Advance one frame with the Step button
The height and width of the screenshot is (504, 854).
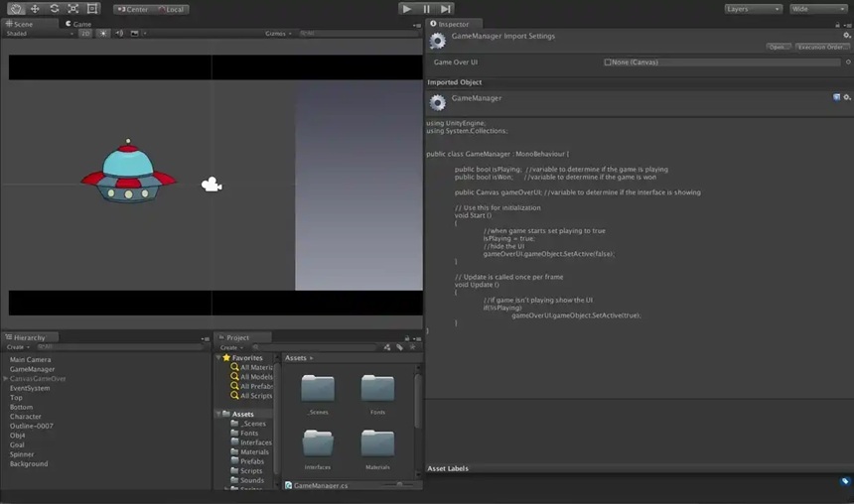[446, 9]
